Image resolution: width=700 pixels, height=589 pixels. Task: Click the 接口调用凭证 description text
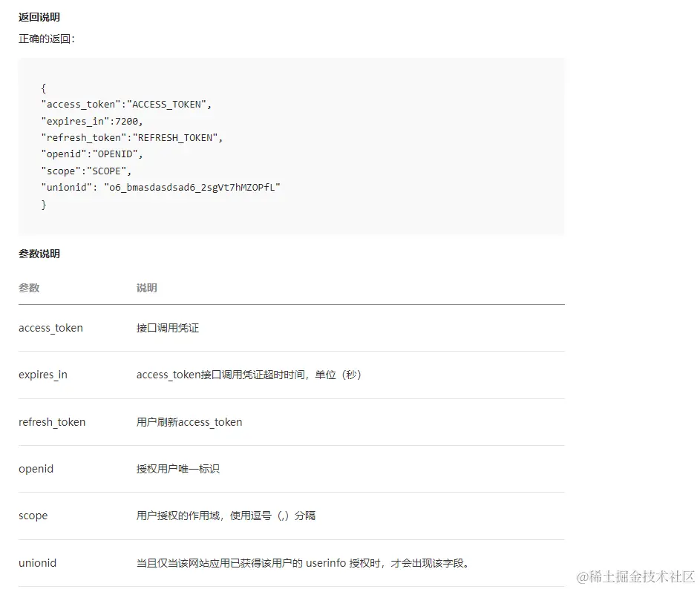pos(168,327)
